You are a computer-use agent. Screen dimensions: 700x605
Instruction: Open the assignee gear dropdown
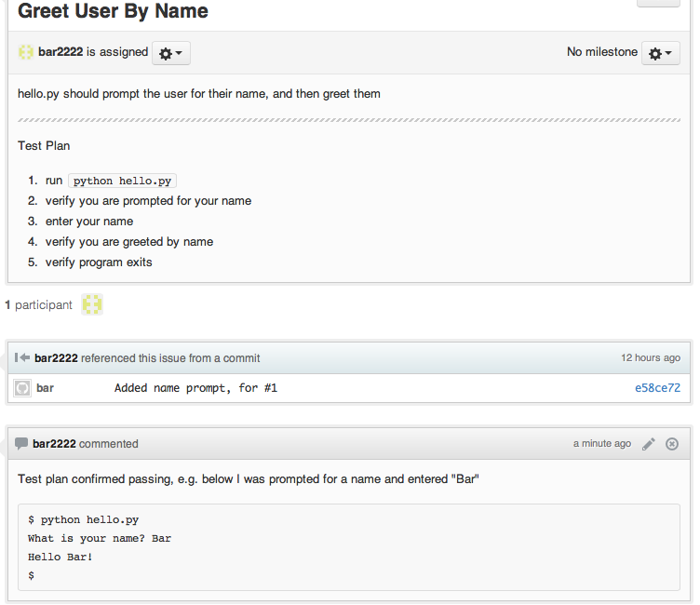[x=170, y=53]
